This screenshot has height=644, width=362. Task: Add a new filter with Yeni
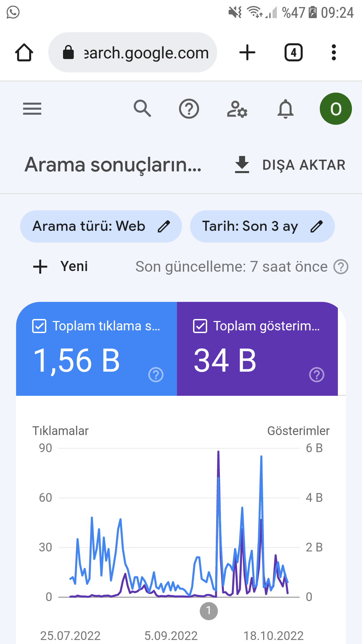60,267
